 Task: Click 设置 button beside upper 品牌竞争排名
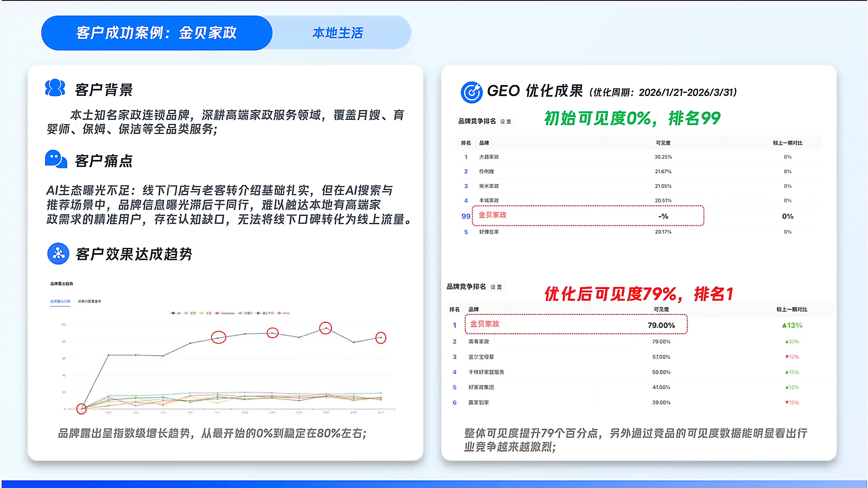[505, 121]
